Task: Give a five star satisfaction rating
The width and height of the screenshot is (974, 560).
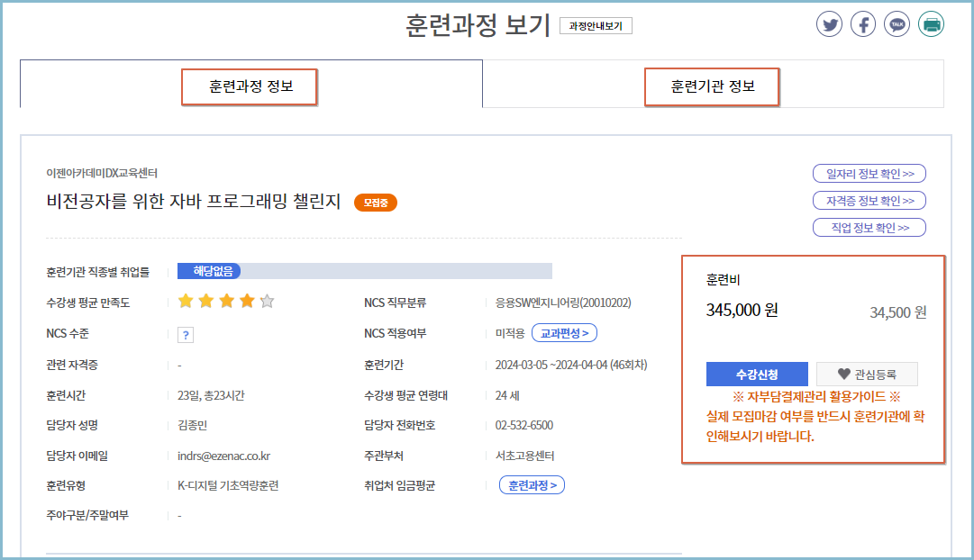Action: [267, 301]
